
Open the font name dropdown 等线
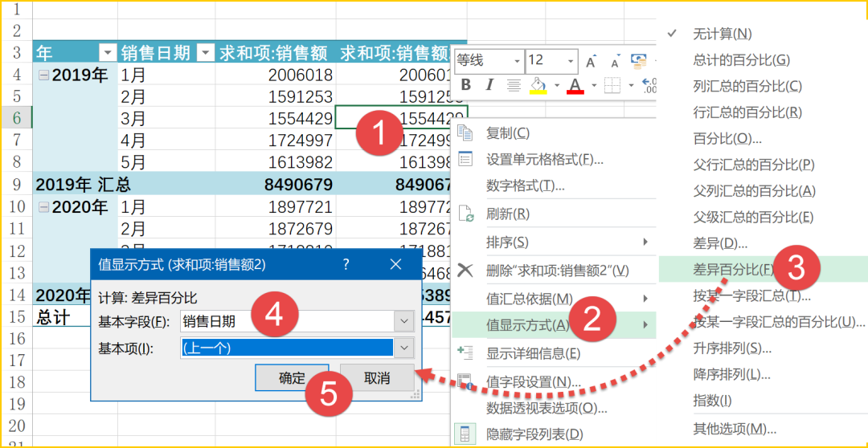point(517,60)
